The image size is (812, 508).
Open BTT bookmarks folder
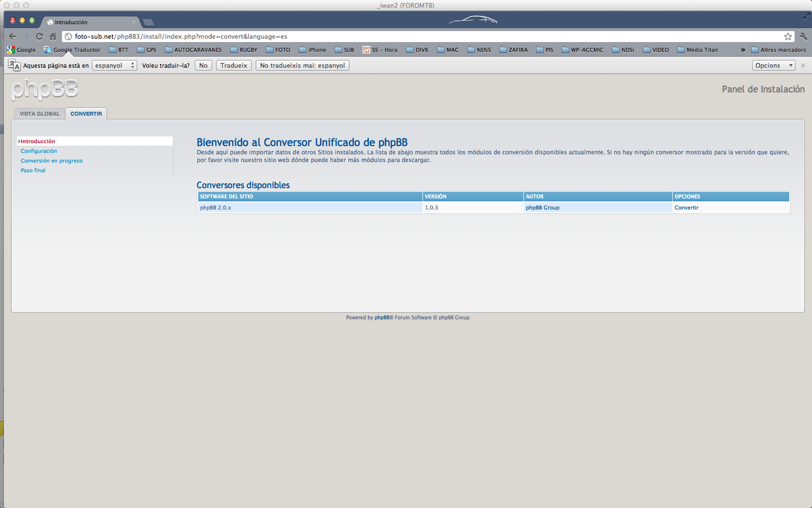pos(119,50)
